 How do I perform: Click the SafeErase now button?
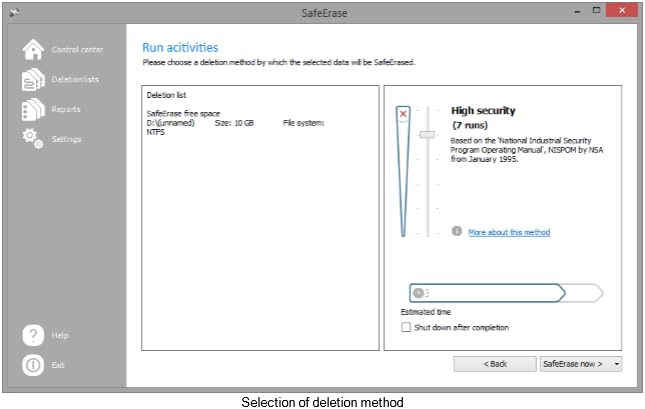tap(575, 364)
